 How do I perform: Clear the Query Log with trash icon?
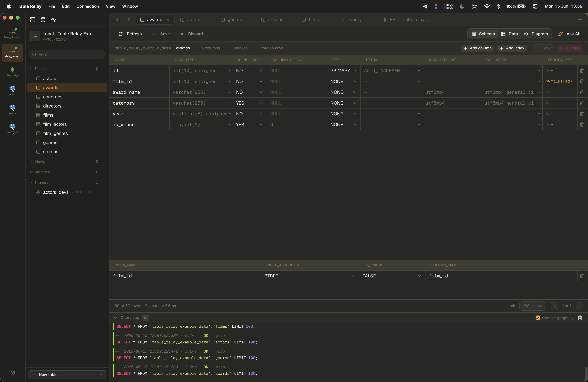[x=580, y=318]
